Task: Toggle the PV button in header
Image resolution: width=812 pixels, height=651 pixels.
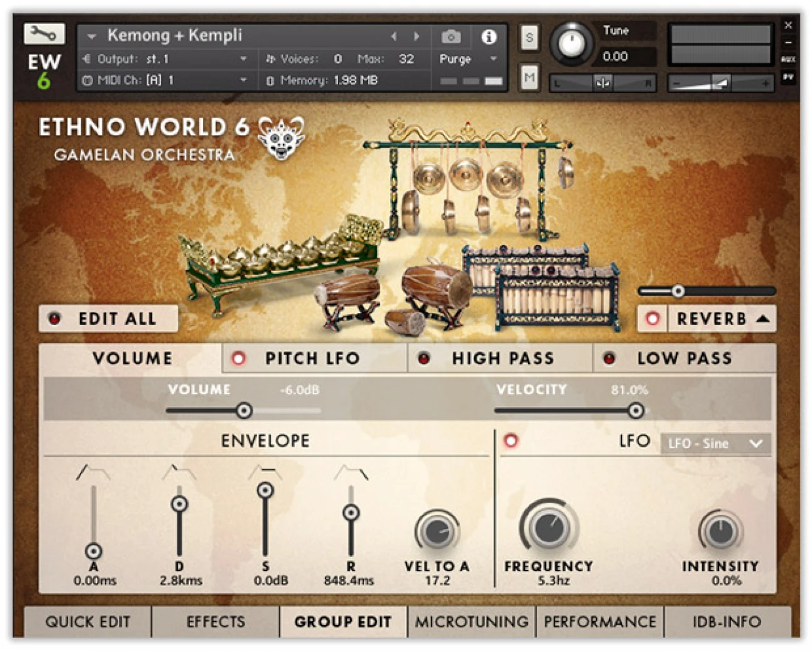Action: pos(788,77)
